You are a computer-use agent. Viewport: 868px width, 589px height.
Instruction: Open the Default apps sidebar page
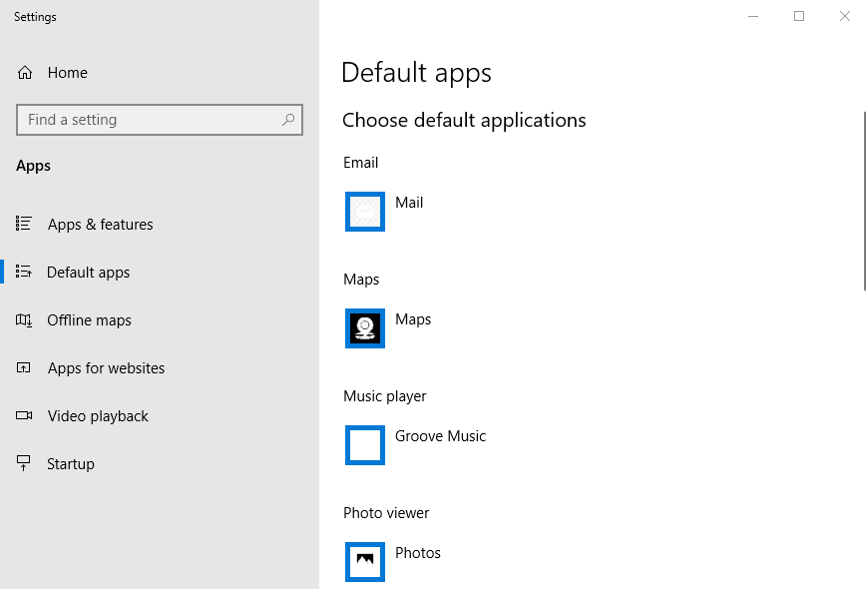coord(88,273)
